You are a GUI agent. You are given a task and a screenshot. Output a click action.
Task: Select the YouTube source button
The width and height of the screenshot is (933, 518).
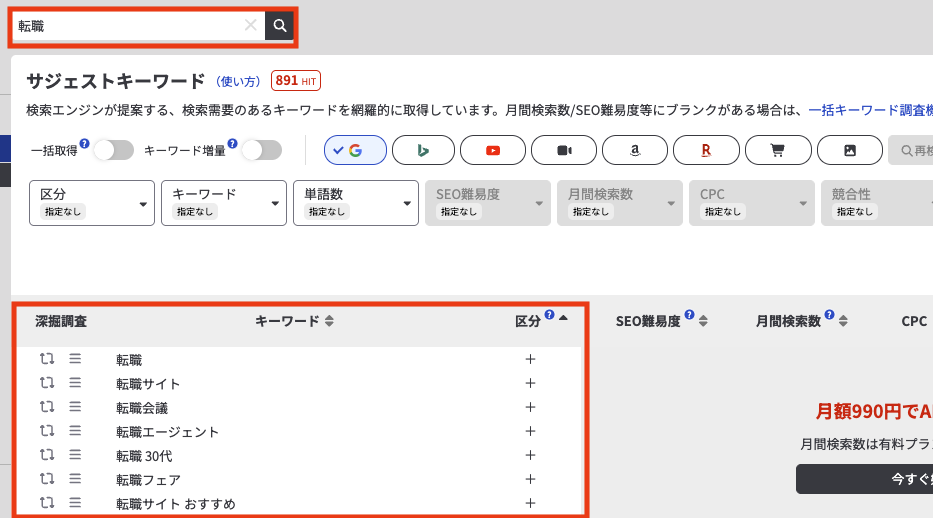493,150
